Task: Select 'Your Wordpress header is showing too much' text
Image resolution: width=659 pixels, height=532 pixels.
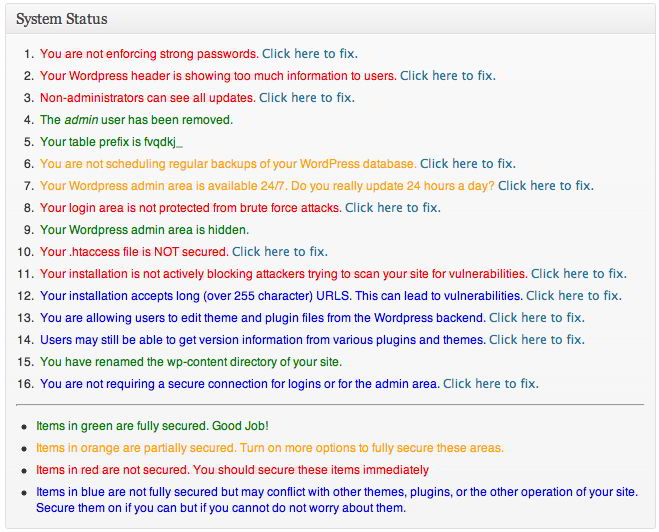Action: pos(218,76)
